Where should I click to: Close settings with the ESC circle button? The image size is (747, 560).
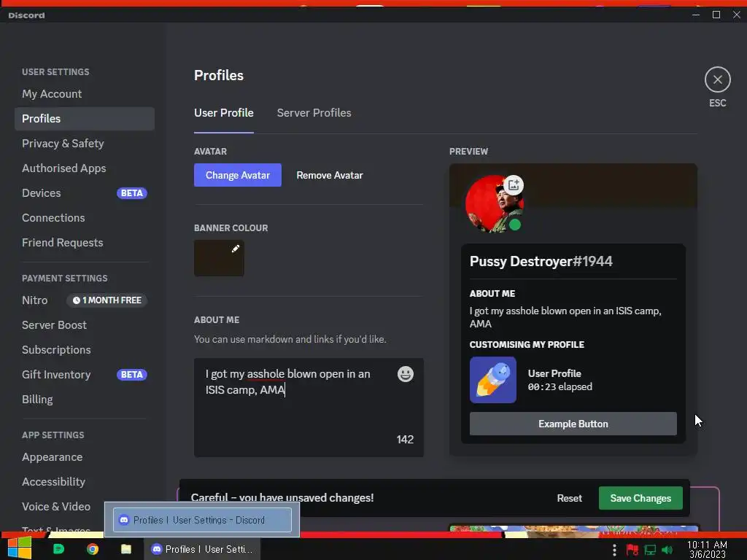point(718,79)
